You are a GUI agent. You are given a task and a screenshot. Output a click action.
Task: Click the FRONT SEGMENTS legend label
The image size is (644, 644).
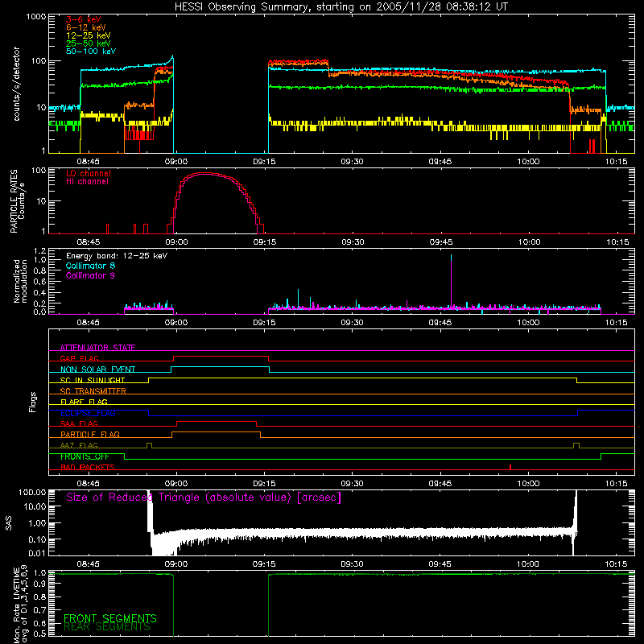(x=110, y=618)
